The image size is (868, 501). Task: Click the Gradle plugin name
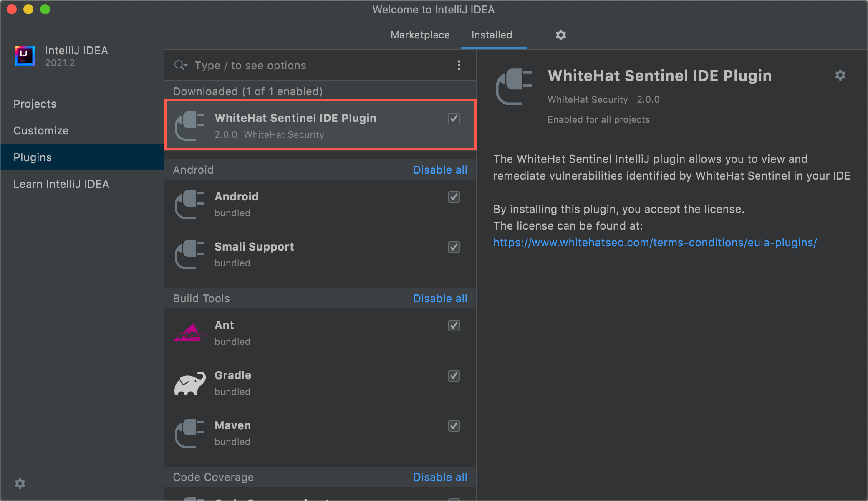(x=233, y=375)
